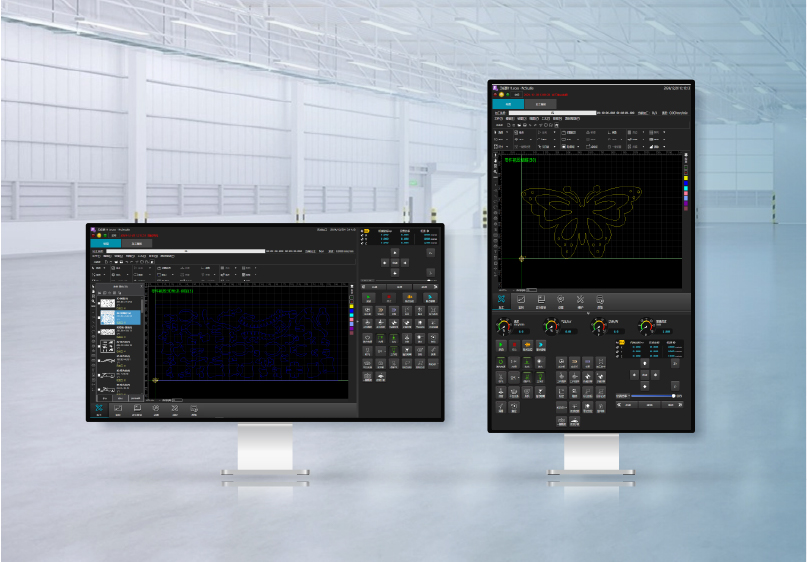The width and height of the screenshot is (807, 562).
Task: Toggle first axis checkbox on portrait coordinate panel
Action: coord(618,348)
